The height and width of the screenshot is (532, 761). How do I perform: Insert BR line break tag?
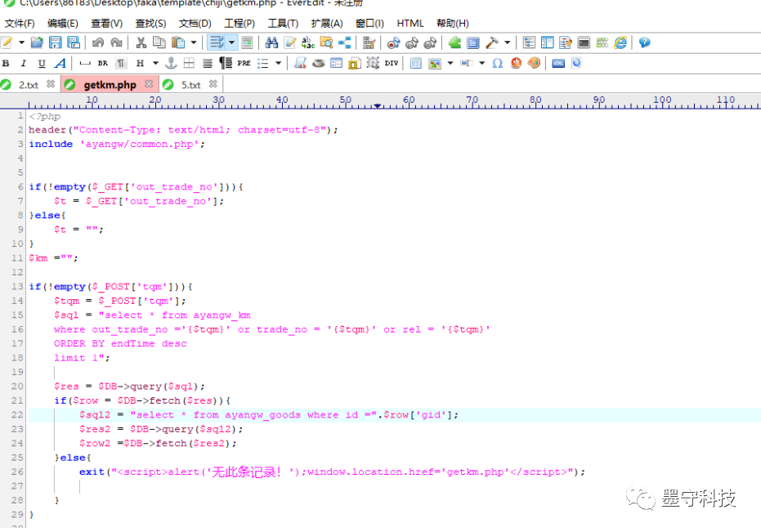103,63
